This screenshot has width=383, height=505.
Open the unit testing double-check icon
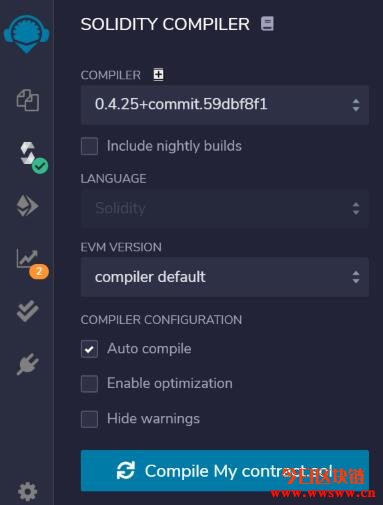pyautogui.click(x=28, y=311)
